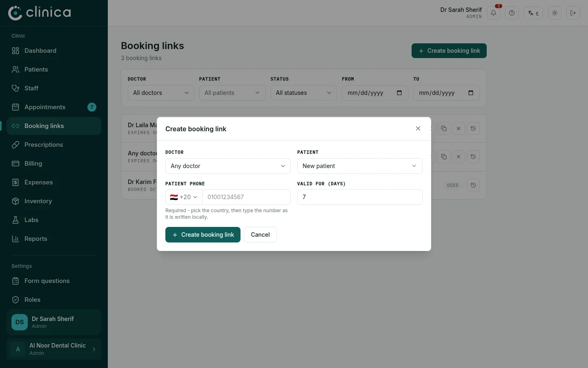The image size is (588, 368).
Task: Open the calendar picker in the From field
Action: pos(399,93)
